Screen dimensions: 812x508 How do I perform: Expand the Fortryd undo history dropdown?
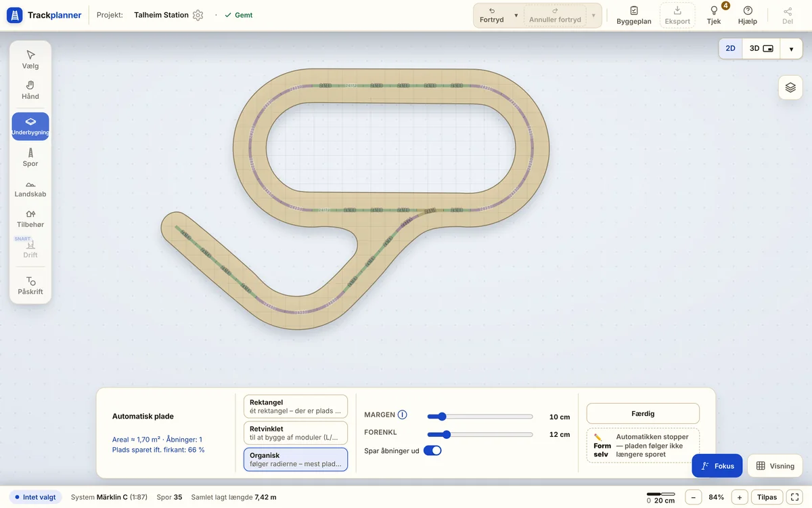[516, 16]
